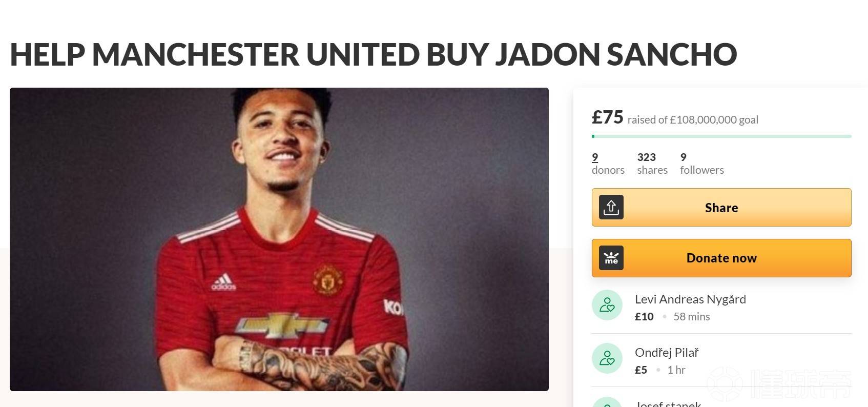The image size is (868, 407).
Task: Click the Share button
Action: (721, 208)
